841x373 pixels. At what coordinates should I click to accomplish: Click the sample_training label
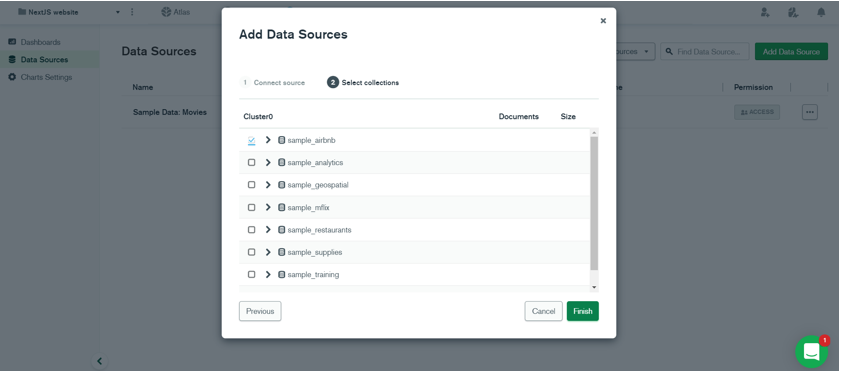(x=313, y=274)
